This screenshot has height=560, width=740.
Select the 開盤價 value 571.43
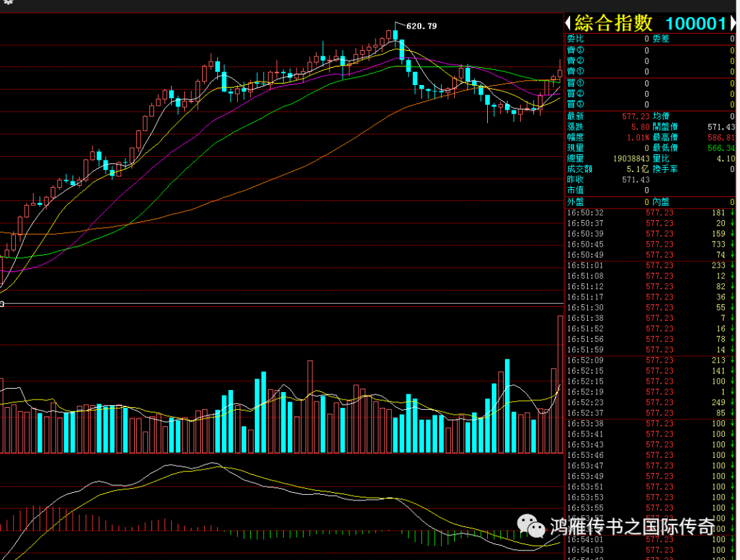click(721, 127)
